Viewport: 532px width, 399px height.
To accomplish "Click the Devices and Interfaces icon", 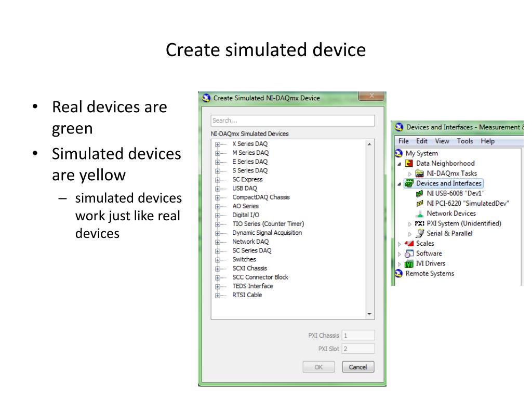I will [x=409, y=183].
